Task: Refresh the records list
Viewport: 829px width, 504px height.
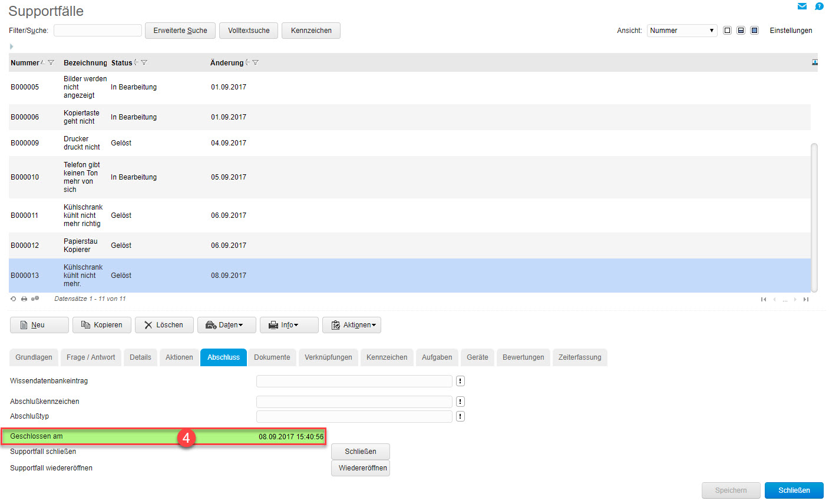Action: point(14,299)
